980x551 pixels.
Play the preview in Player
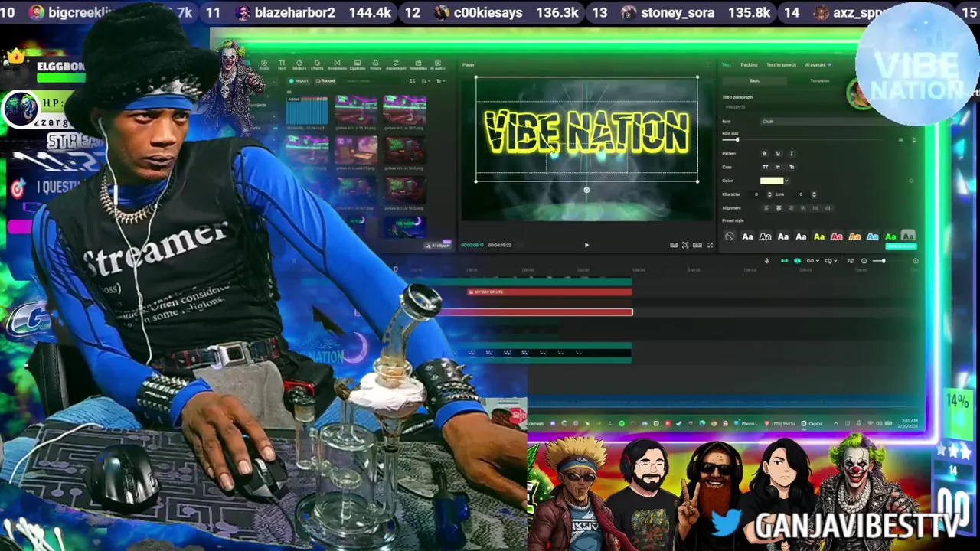(586, 245)
